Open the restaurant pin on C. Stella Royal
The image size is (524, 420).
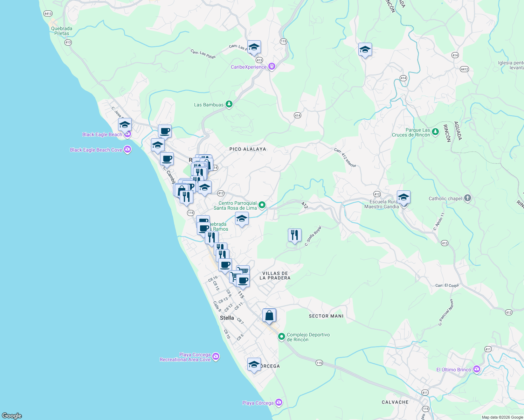[x=295, y=235]
